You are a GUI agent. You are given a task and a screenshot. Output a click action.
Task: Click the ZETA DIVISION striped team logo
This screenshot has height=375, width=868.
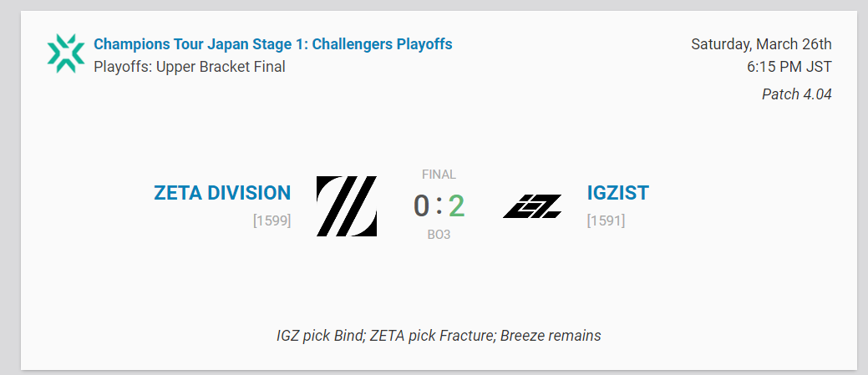pyautogui.click(x=346, y=206)
